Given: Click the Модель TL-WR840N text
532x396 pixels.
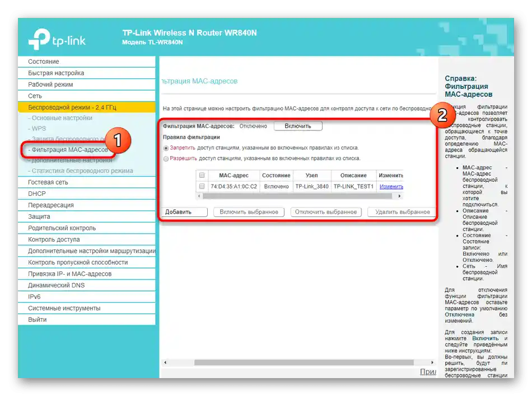Looking at the screenshot, I should [x=152, y=43].
